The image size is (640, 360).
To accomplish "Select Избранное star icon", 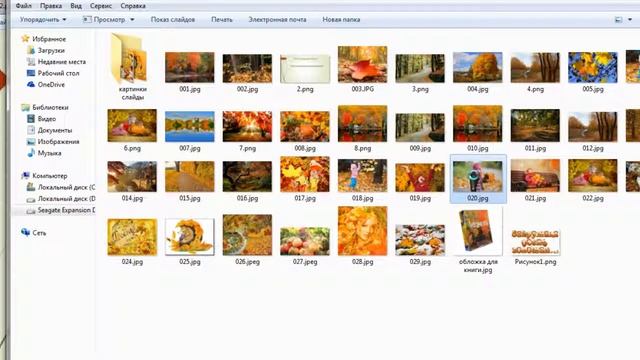I will coord(25,39).
